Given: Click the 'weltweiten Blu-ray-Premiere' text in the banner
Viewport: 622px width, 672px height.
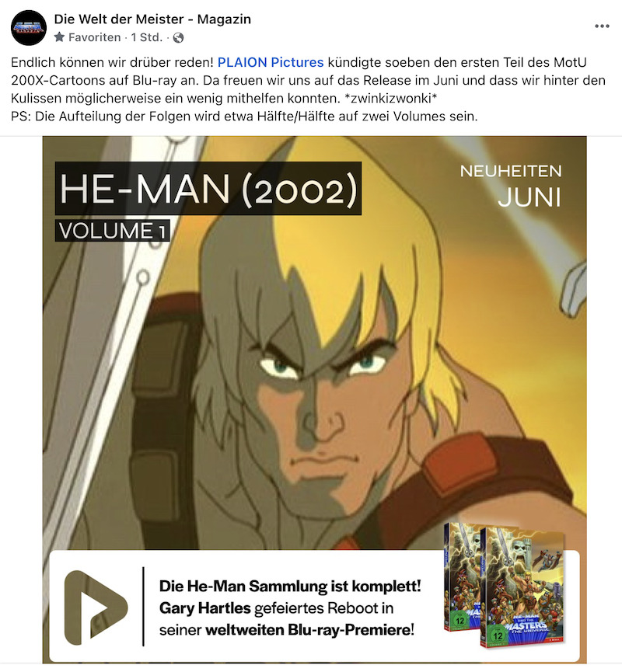Looking at the screenshot, I should pos(308,630).
